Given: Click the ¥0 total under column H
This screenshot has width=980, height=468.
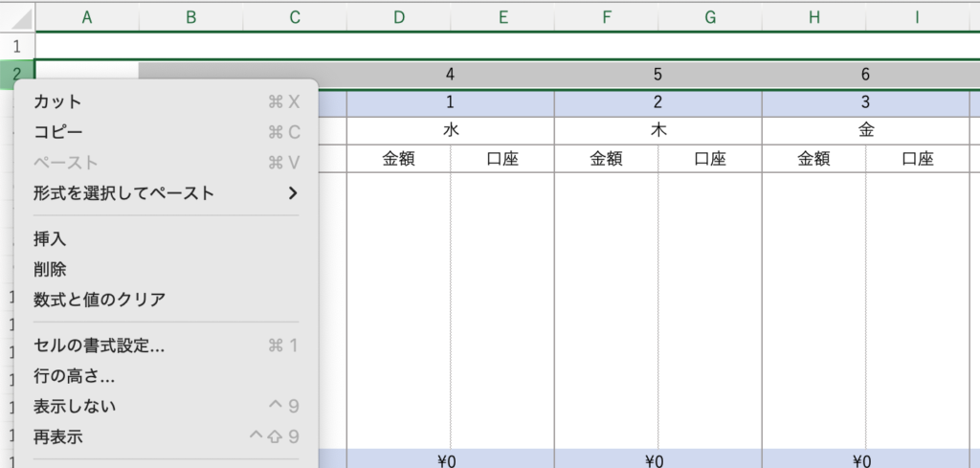Looking at the screenshot, I should [x=865, y=460].
